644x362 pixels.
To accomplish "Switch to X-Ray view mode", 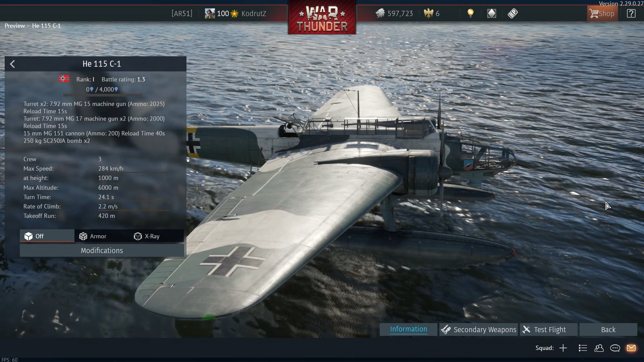I will [x=157, y=236].
